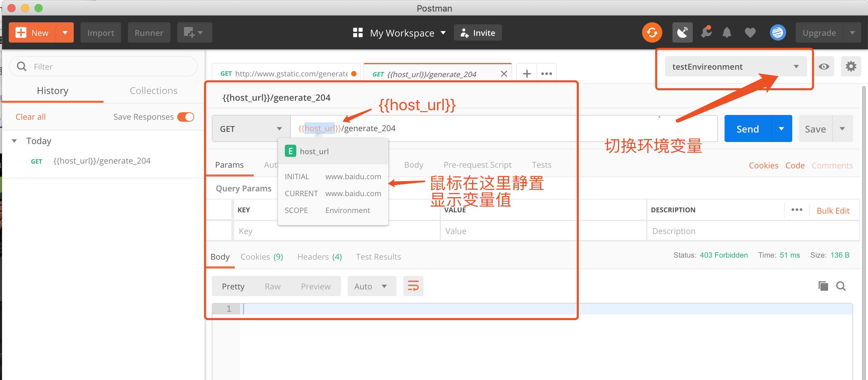Image resolution: width=868 pixels, height=380 pixels.
Task: Click the New button
Action: (x=32, y=32)
